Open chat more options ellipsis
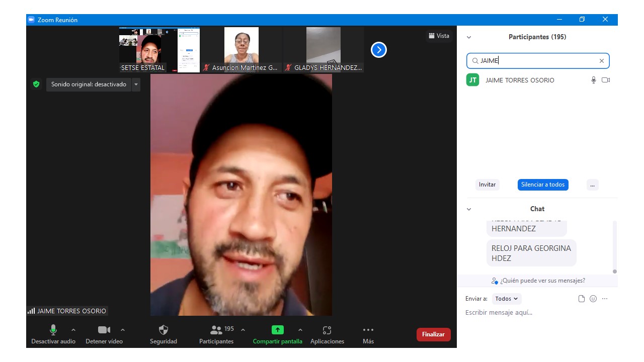Image resolution: width=644 pixels, height=362 pixels. click(605, 299)
